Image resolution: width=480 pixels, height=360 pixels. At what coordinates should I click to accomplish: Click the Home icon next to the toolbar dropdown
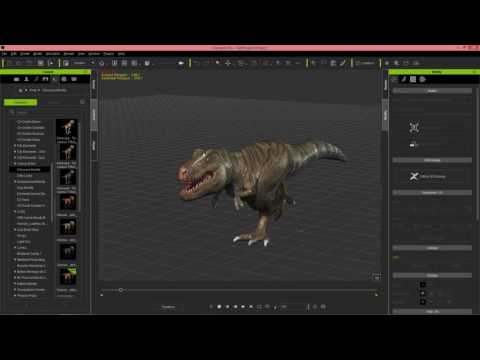102,63
